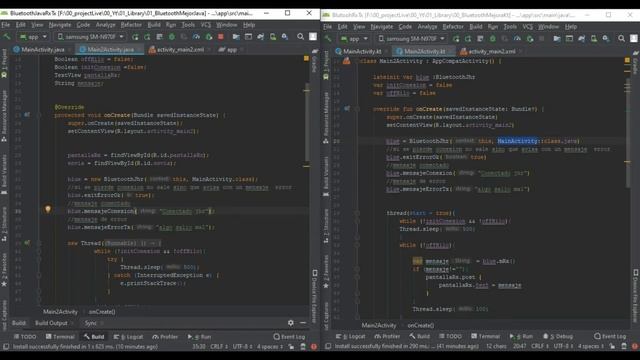Hide the Build panel with the minus icon
640x360 pixels.
pyautogui.click(x=303, y=322)
